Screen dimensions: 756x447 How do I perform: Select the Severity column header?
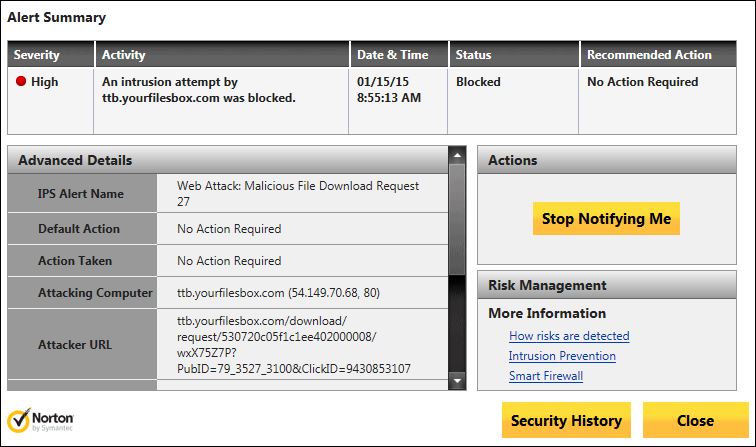coord(51,54)
